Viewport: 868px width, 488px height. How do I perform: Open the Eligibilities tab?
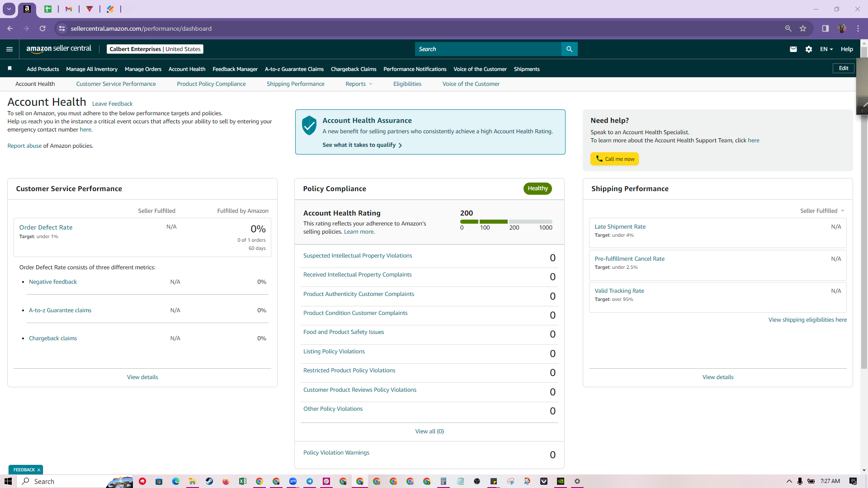tap(407, 84)
